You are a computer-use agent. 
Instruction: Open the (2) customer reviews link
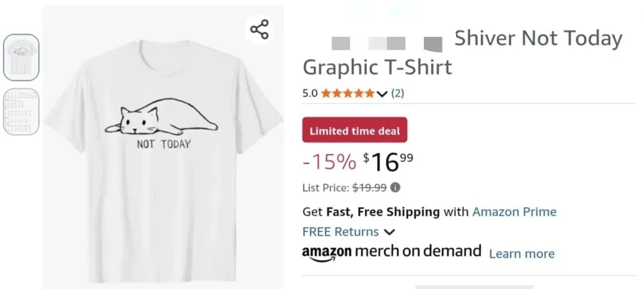pyautogui.click(x=398, y=93)
